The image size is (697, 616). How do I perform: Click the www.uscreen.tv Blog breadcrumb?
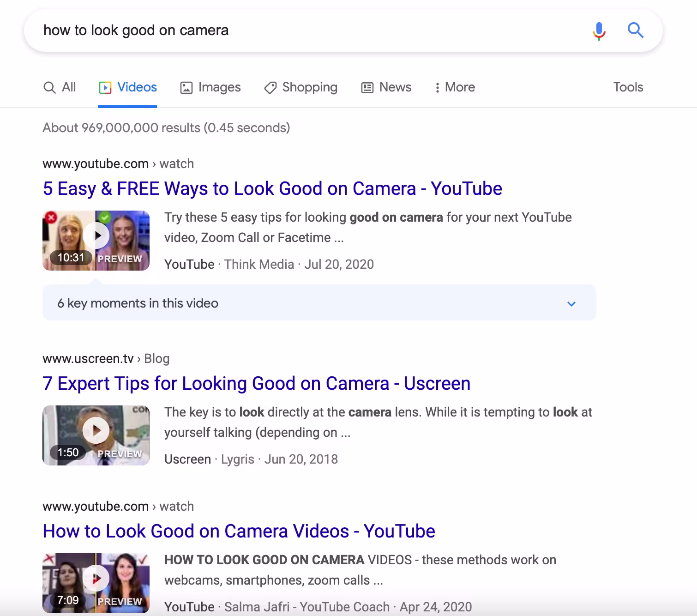106,359
